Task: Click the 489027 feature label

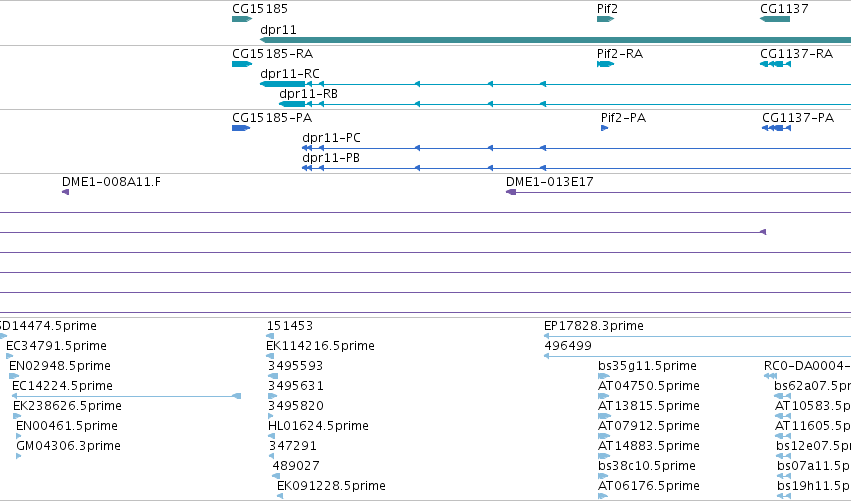Action: [296, 466]
